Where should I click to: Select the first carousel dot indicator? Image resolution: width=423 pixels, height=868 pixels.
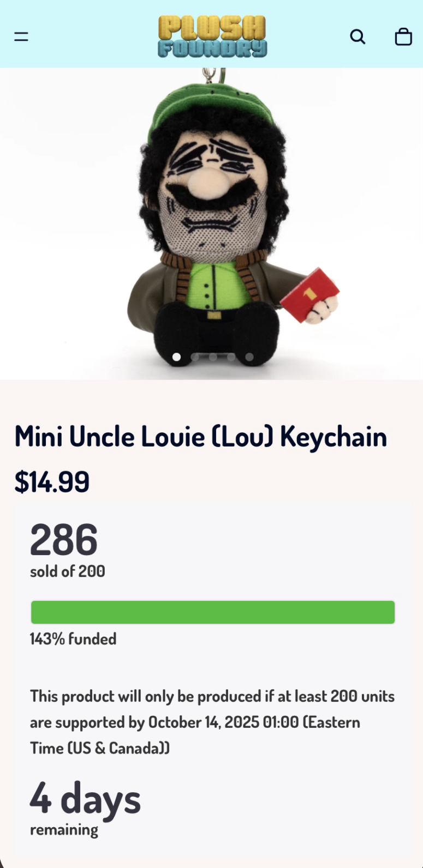click(x=176, y=357)
